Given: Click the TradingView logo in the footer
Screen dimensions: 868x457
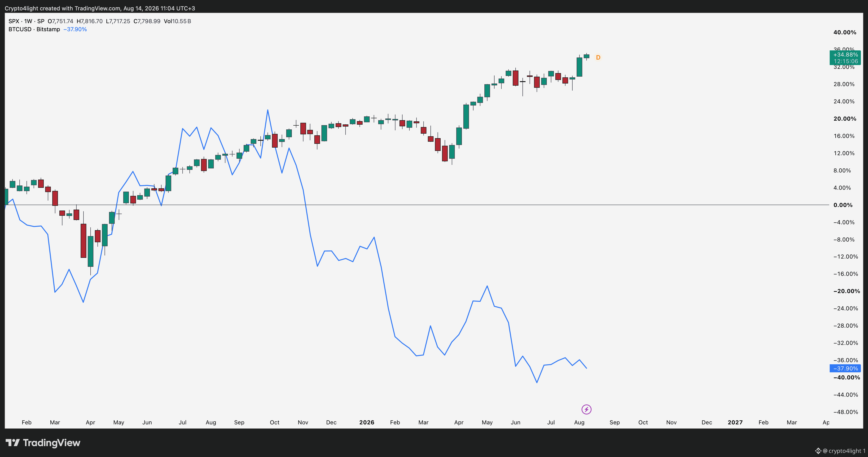Looking at the screenshot, I should pos(43,443).
